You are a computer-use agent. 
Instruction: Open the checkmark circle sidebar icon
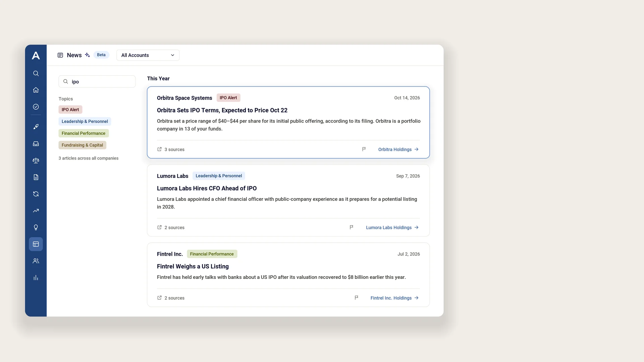[x=36, y=107]
